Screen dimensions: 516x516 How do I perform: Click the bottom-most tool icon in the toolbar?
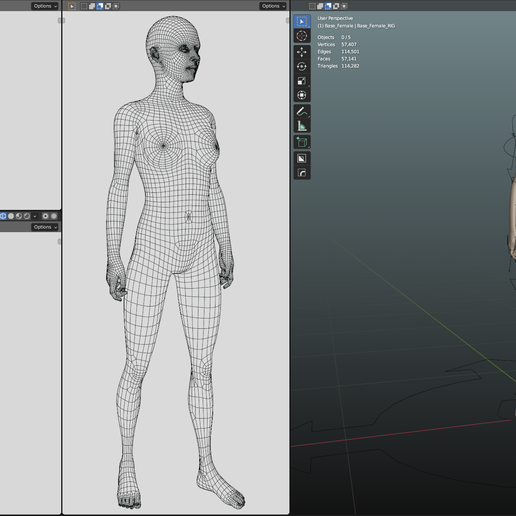coord(302,173)
